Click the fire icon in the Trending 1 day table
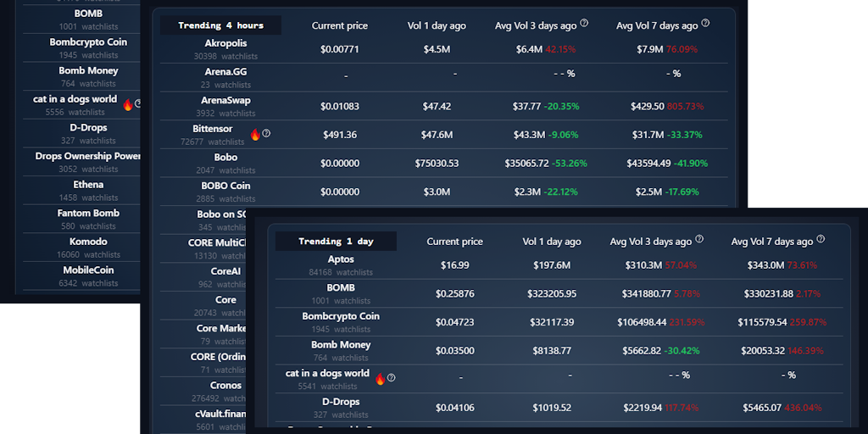The width and height of the screenshot is (868, 434). click(380, 378)
